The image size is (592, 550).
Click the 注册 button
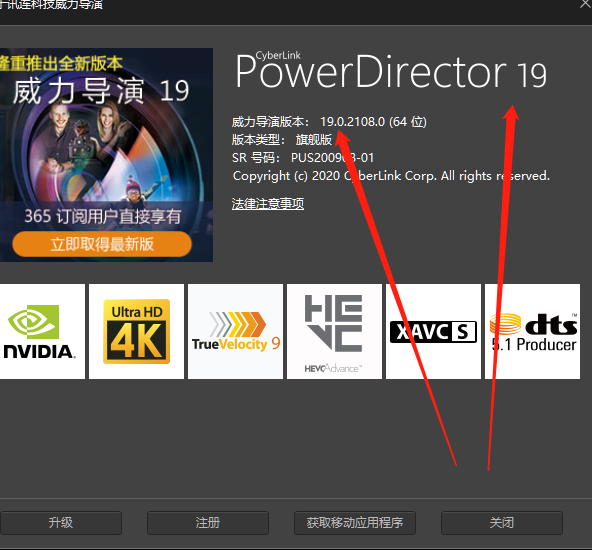(208, 523)
